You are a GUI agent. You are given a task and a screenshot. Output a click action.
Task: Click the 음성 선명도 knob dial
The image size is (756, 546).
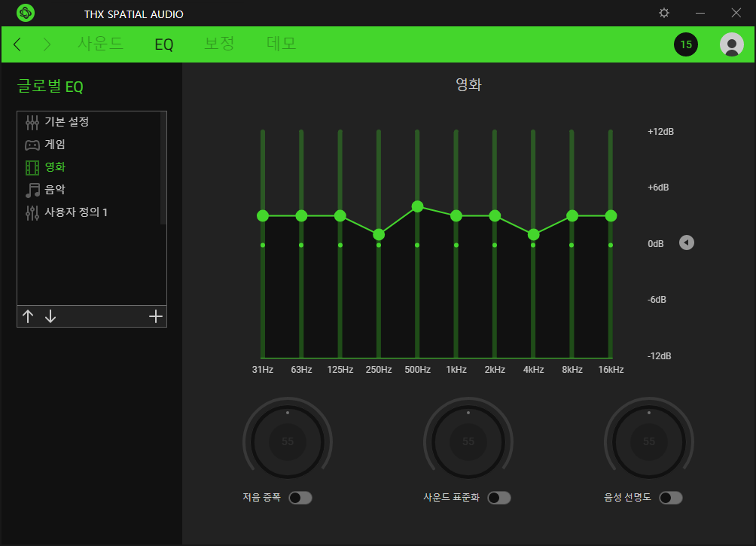[x=649, y=441]
